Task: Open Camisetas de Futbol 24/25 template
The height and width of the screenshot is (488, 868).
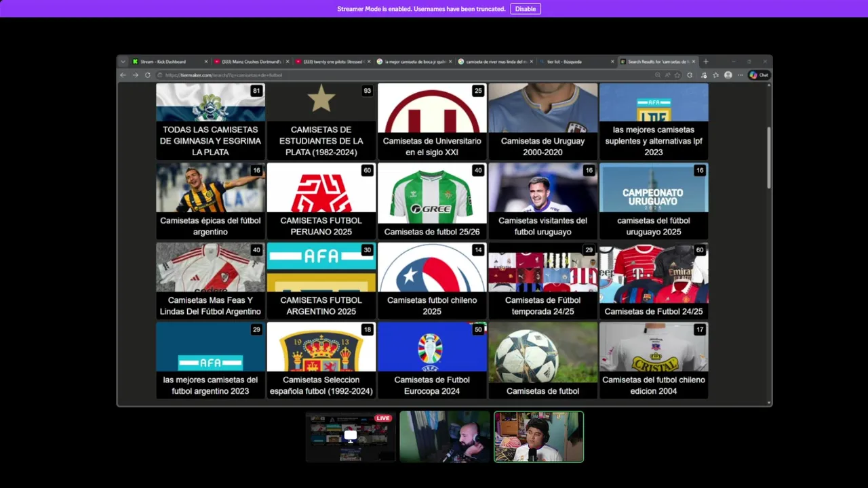Action: (x=654, y=281)
